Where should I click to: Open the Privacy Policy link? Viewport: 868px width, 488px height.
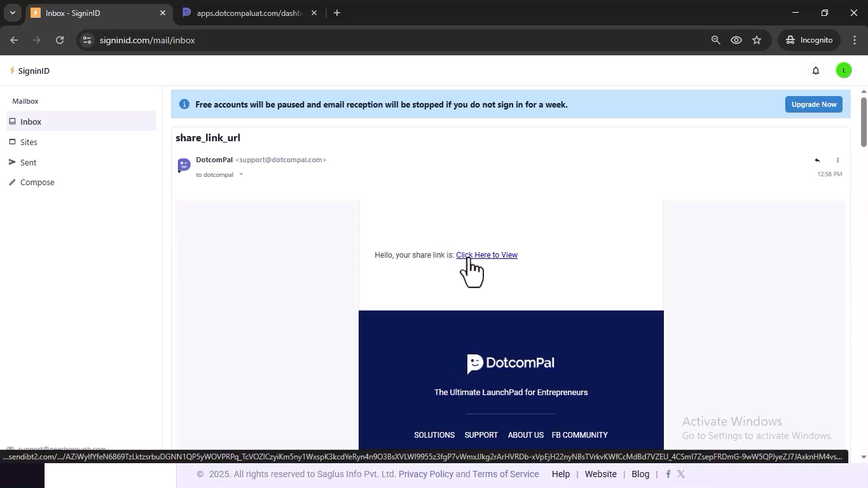[426, 474]
